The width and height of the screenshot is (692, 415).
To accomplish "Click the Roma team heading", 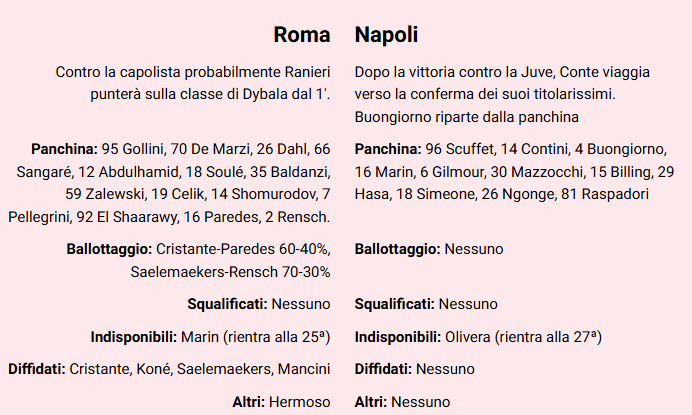I will pos(302,35).
